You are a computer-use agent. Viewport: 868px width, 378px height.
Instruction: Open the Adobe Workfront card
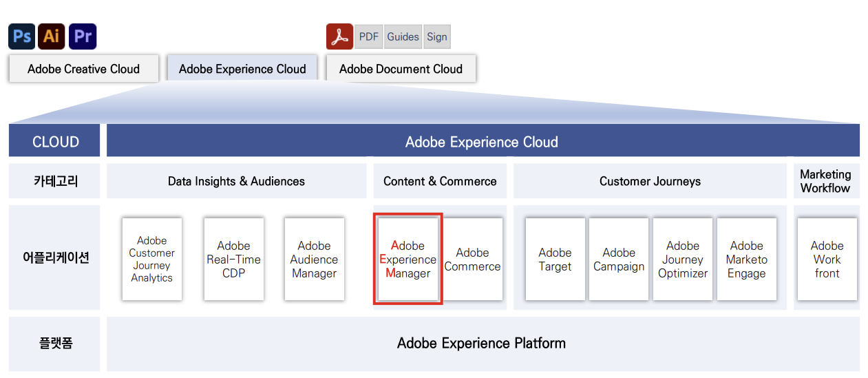827,259
